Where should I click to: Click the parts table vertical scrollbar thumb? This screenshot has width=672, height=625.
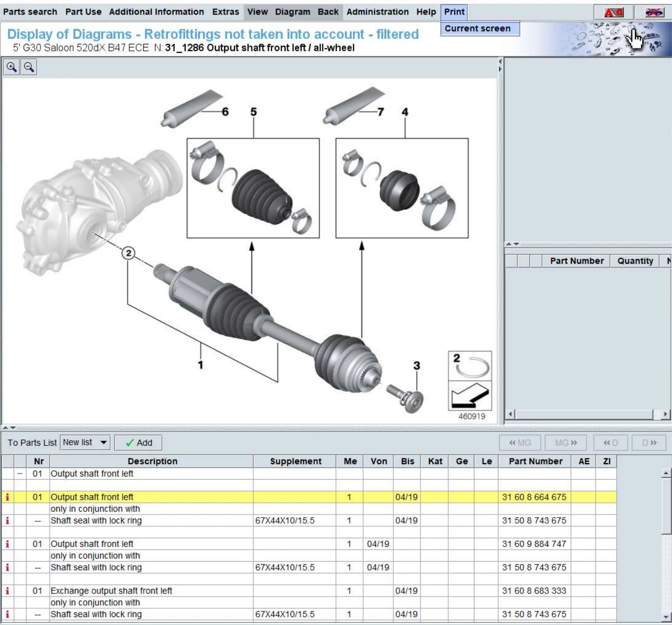[x=666, y=506]
